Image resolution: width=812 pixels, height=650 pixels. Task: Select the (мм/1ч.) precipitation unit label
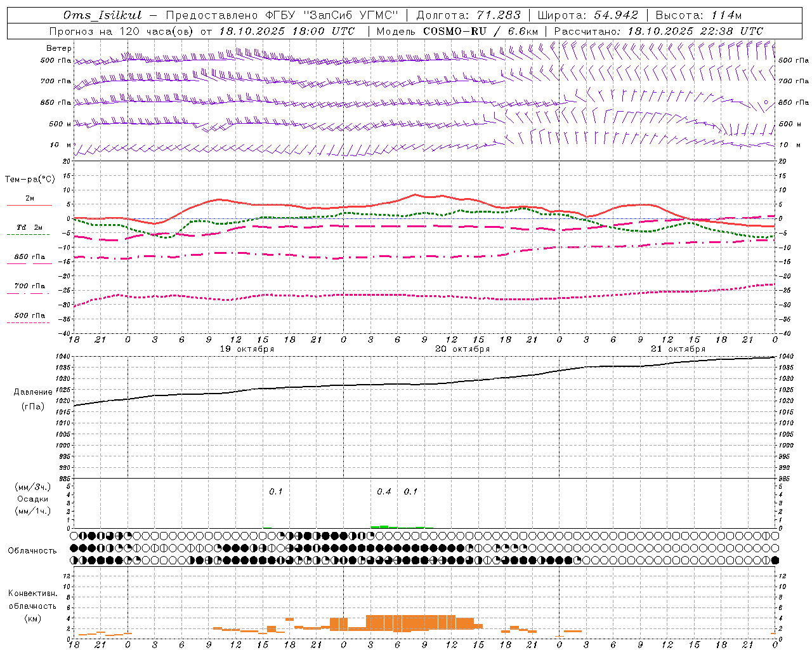pyautogui.click(x=33, y=511)
